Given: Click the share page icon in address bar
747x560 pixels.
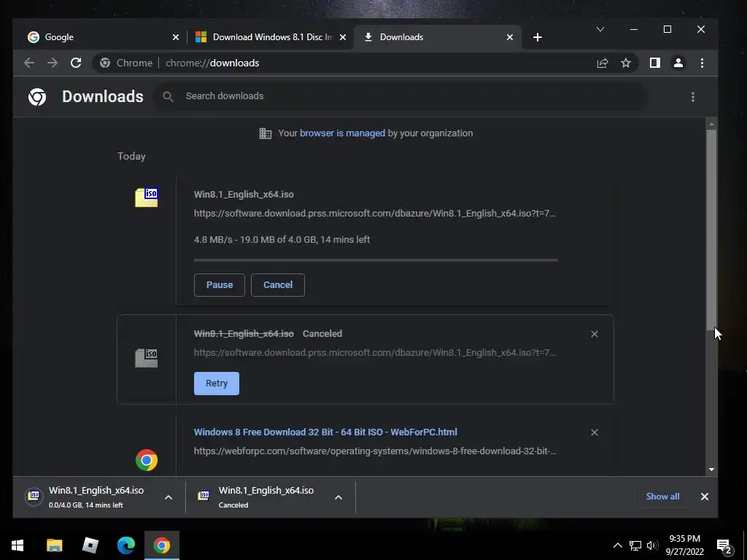Looking at the screenshot, I should (603, 63).
